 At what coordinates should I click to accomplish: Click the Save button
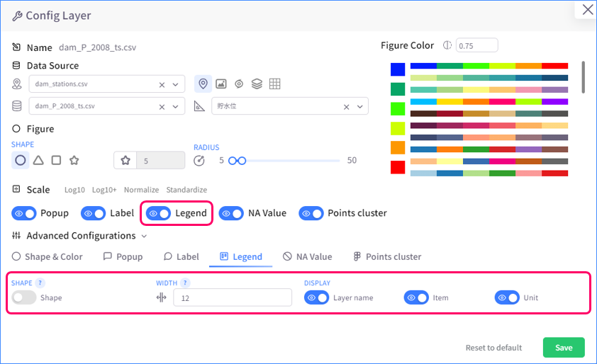564,347
